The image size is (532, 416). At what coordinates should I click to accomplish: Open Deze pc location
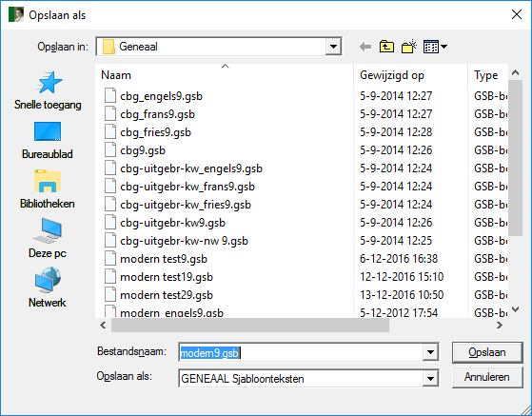[48, 239]
